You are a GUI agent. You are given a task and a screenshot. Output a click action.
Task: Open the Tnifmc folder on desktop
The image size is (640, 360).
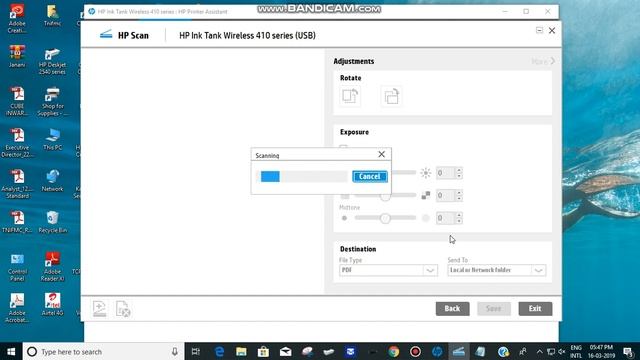52,16
